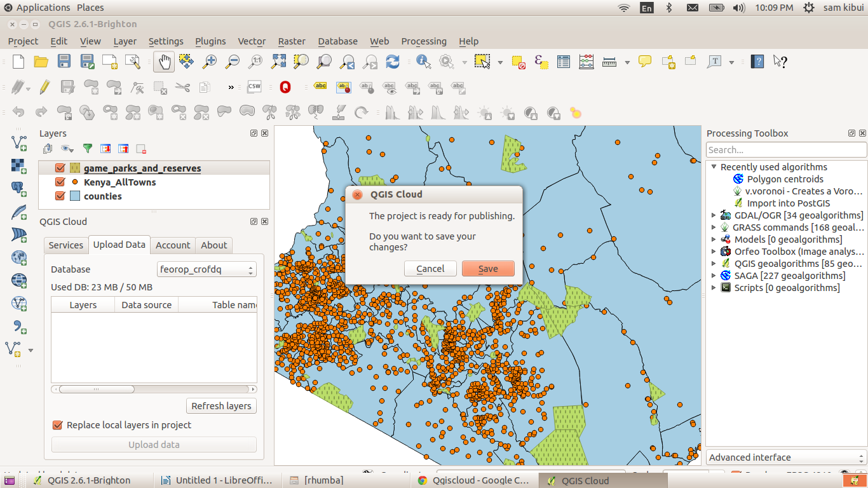Click the red Q plugin icon
This screenshot has height=488, width=868.
pyautogui.click(x=285, y=87)
